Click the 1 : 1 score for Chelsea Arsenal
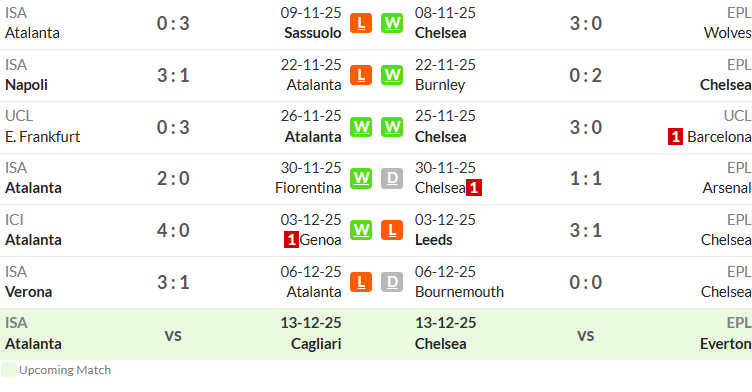The image size is (752, 392). coord(586,178)
